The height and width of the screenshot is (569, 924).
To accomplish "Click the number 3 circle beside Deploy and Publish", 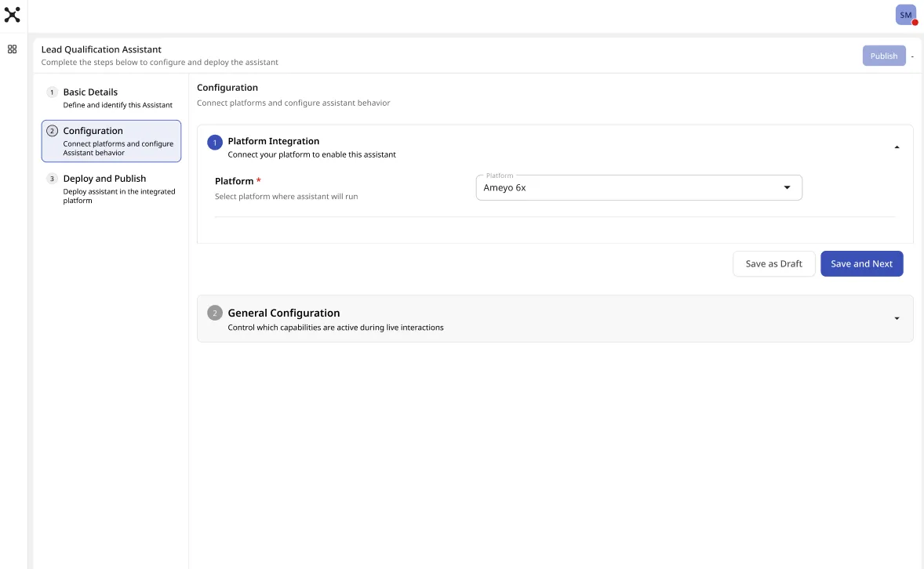I will click(52, 179).
